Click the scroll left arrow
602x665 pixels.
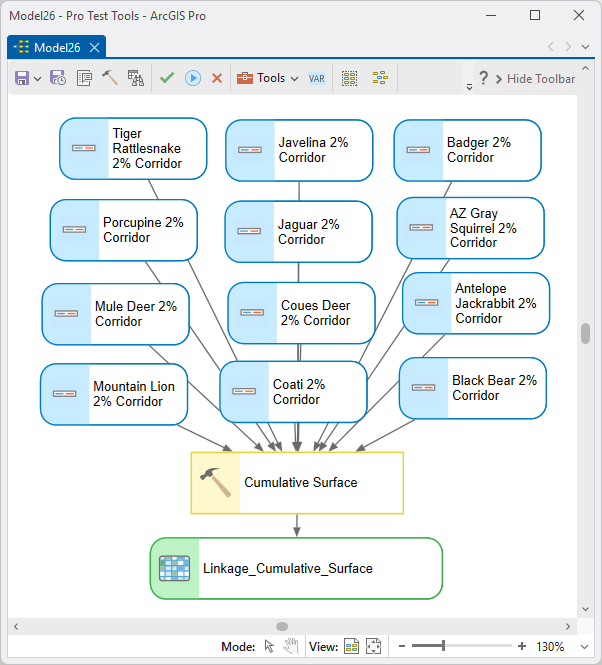16,626
